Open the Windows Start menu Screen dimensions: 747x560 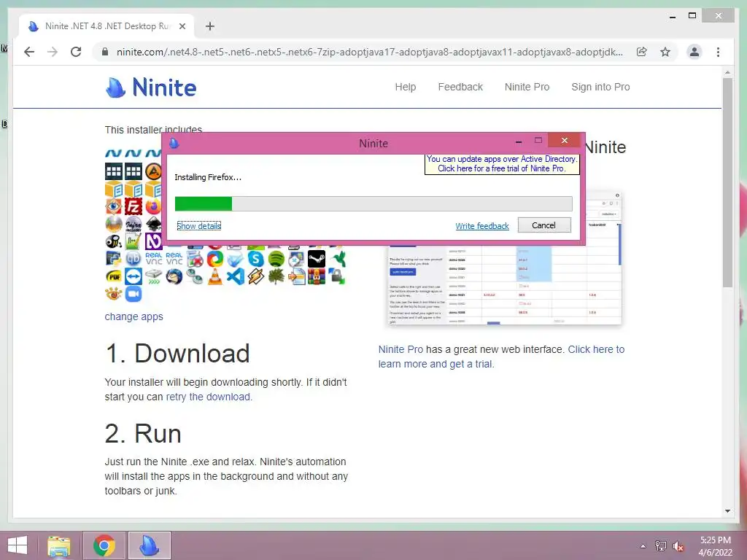coord(18,545)
